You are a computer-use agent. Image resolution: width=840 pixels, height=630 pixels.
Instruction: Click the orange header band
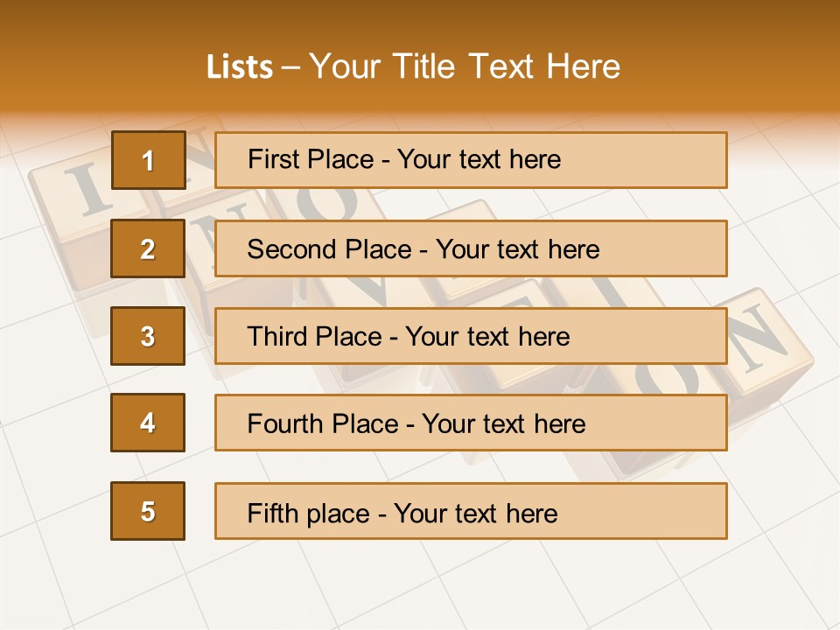pyautogui.click(x=420, y=56)
